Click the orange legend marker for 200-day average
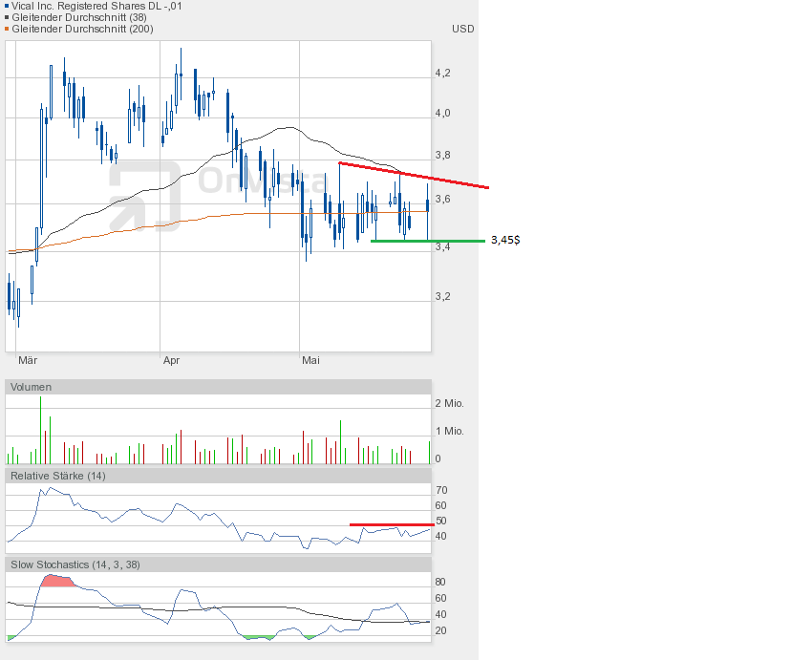 click(7, 29)
